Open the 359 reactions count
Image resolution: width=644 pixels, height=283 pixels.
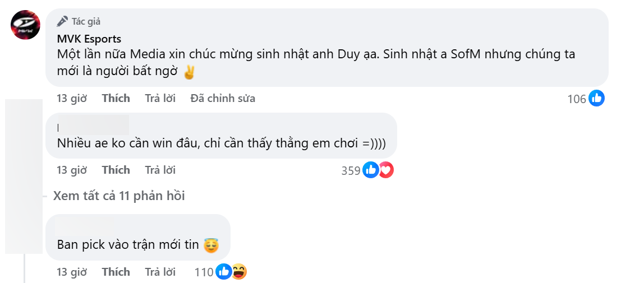tap(351, 170)
